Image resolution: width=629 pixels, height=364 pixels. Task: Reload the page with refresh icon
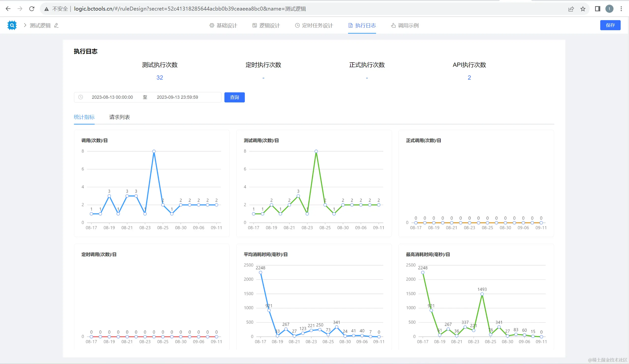[32, 9]
